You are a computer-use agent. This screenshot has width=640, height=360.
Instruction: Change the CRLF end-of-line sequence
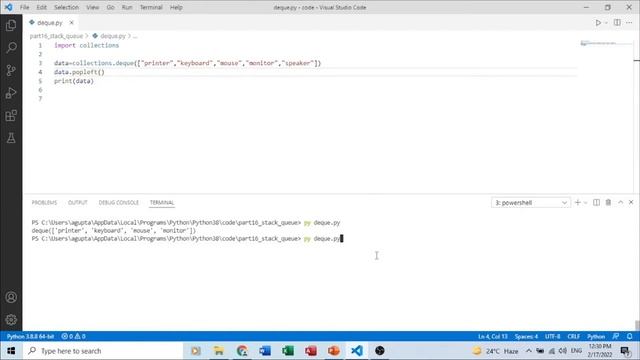click(x=573, y=337)
